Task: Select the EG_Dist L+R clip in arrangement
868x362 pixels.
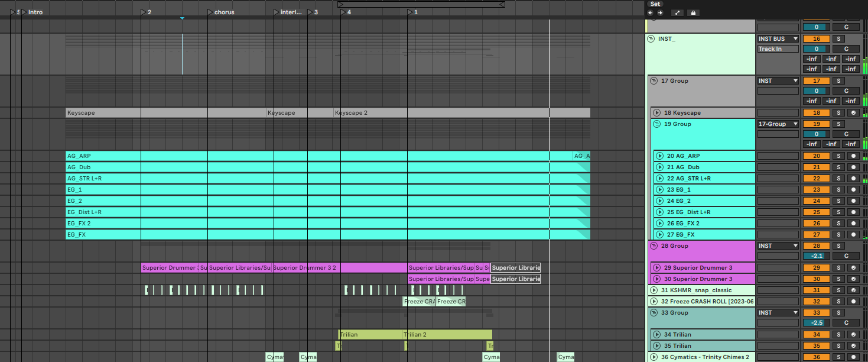Action: click(328, 212)
